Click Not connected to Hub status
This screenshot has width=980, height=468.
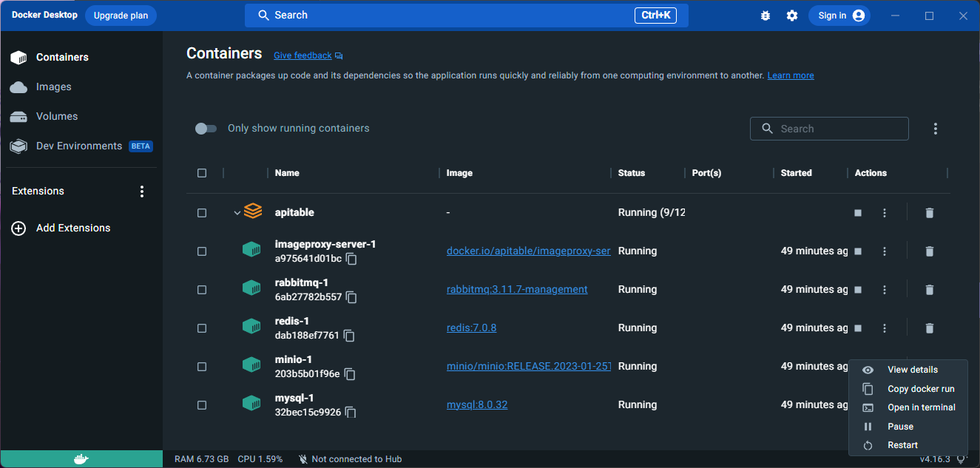pyautogui.click(x=350, y=459)
